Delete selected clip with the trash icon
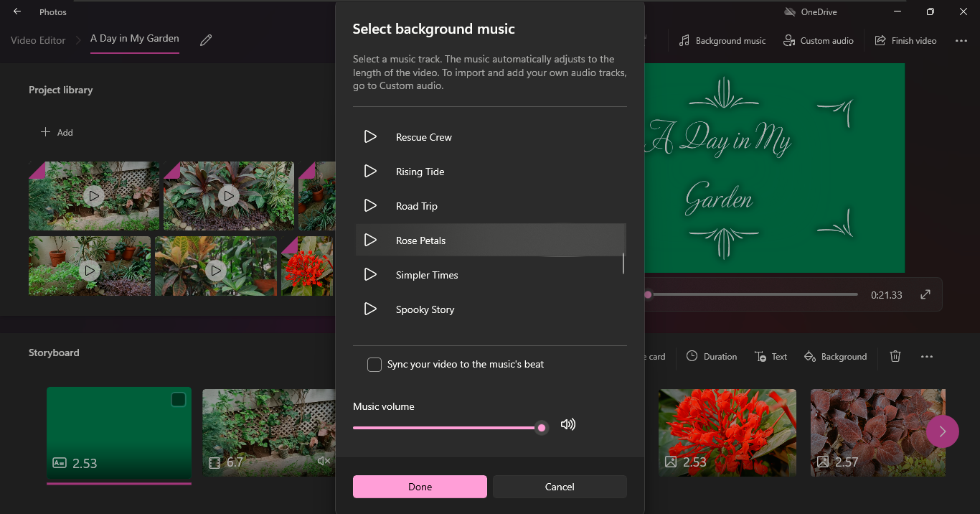Screen dimensions: 980x514 pos(895,356)
